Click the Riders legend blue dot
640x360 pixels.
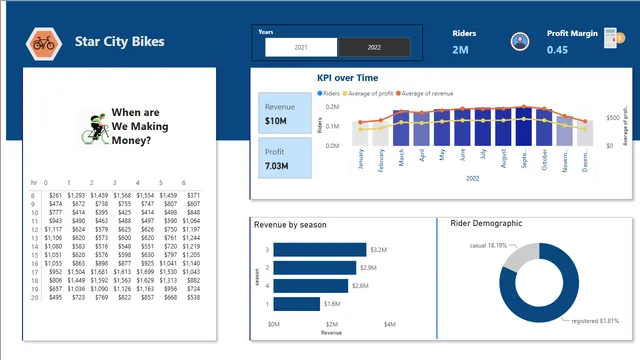(x=320, y=93)
